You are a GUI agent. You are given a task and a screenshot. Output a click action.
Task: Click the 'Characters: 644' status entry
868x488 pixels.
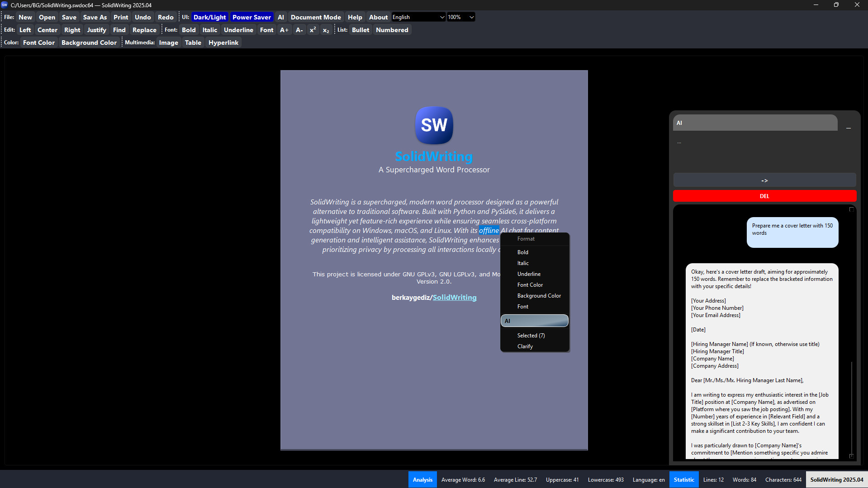tap(783, 480)
